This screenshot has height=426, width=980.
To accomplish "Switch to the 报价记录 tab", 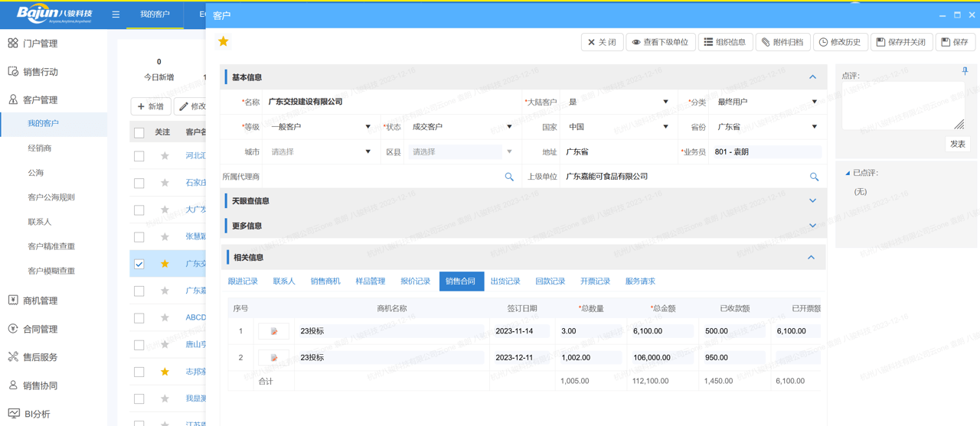I will tap(415, 281).
